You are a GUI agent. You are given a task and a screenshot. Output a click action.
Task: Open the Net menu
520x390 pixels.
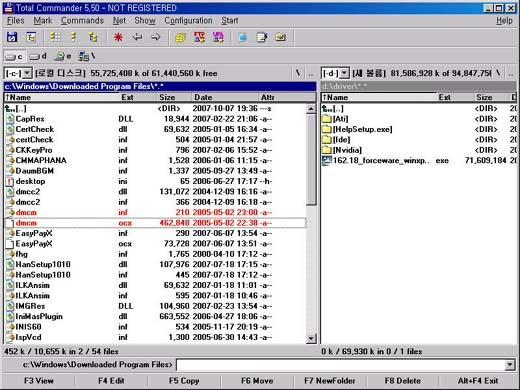(x=119, y=21)
